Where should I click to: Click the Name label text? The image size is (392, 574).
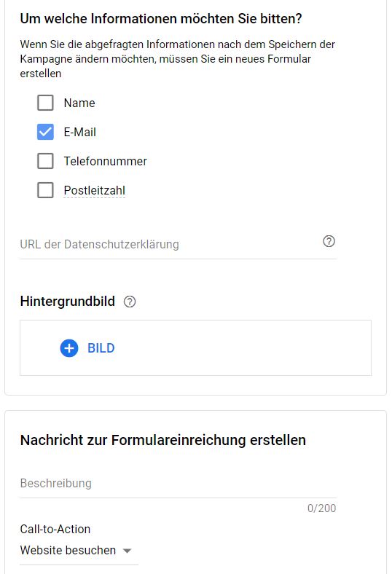pyautogui.click(x=79, y=103)
